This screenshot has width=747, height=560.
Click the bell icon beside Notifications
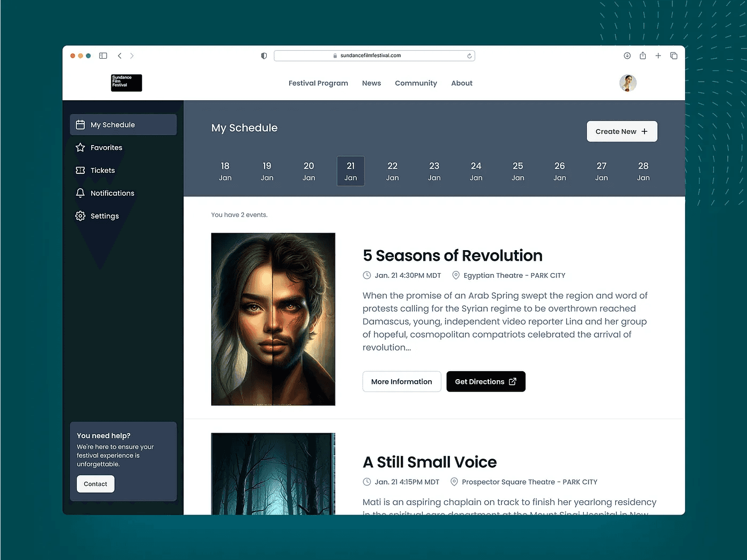pyautogui.click(x=81, y=193)
